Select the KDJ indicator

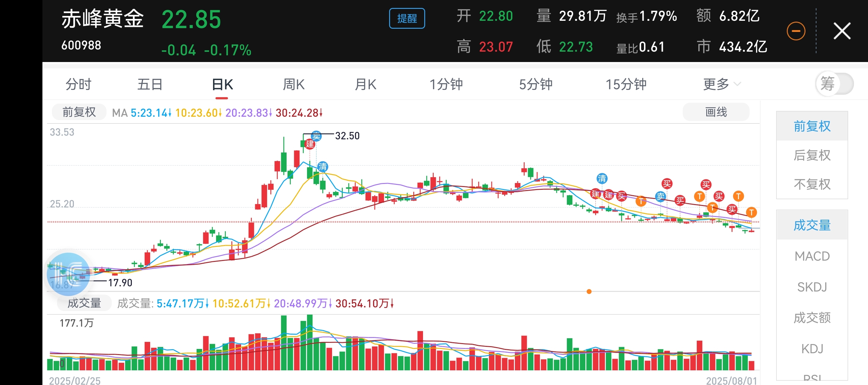(812, 349)
